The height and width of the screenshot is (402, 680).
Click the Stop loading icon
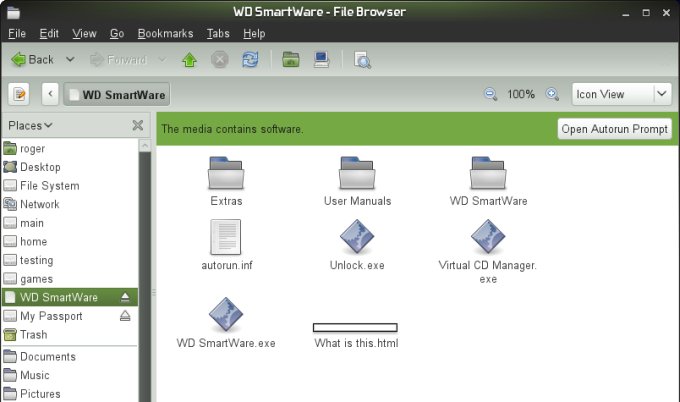[x=220, y=60]
